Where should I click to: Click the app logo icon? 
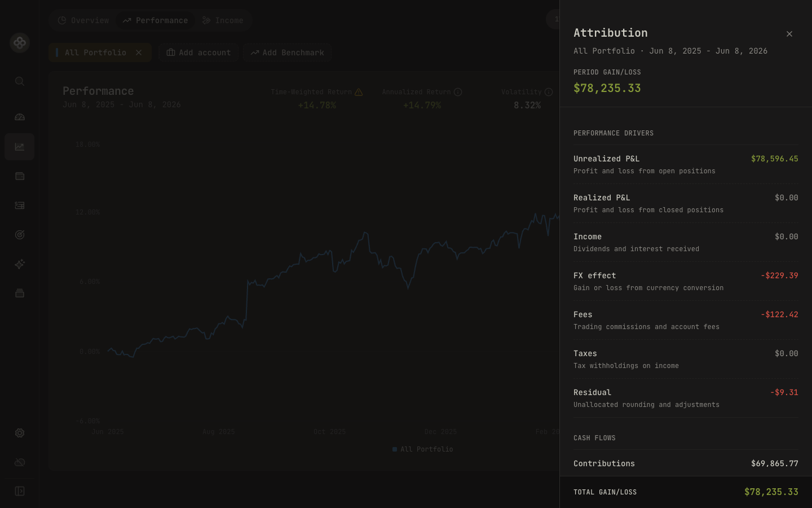point(20,43)
